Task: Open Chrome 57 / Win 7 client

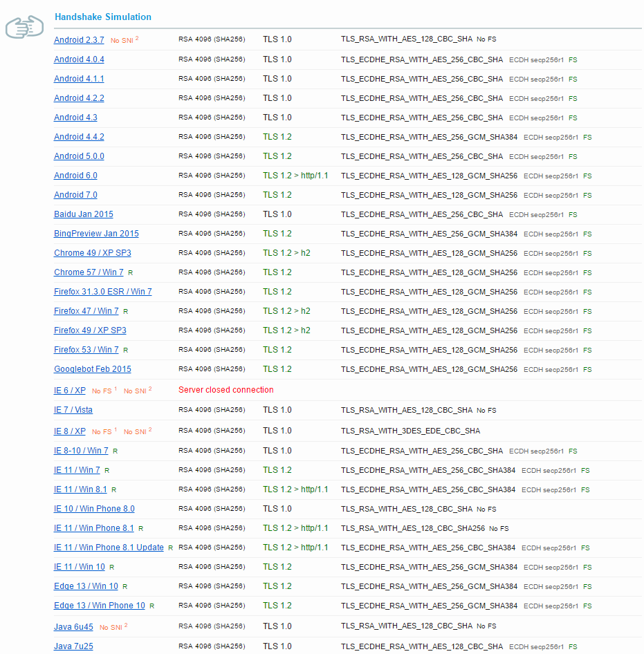Action: point(89,272)
